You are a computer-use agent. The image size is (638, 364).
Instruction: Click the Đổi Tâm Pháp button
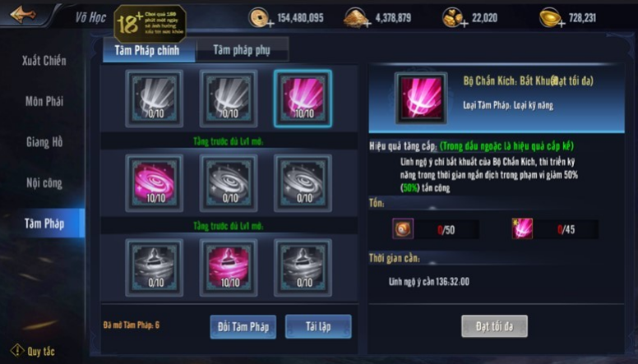point(243,326)
